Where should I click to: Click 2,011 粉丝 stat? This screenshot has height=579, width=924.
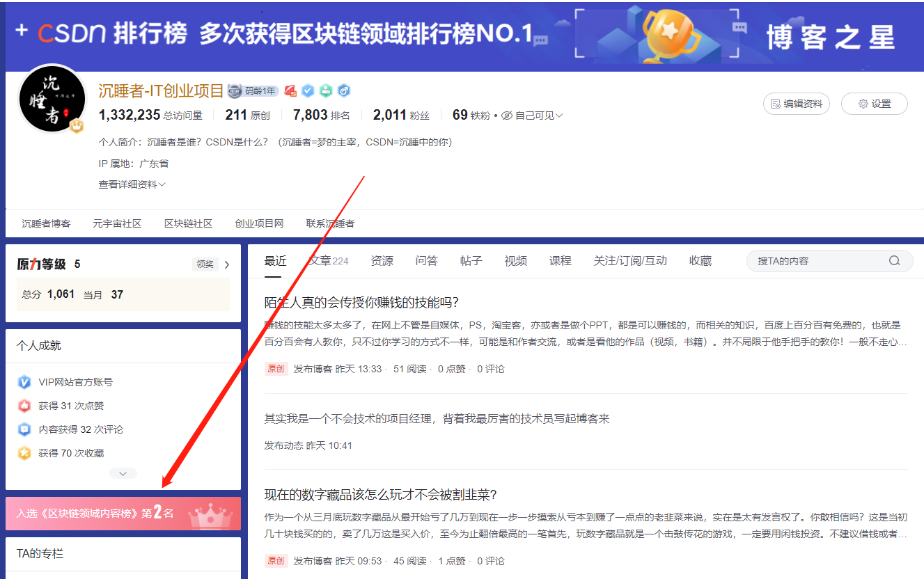pos(401,116)
